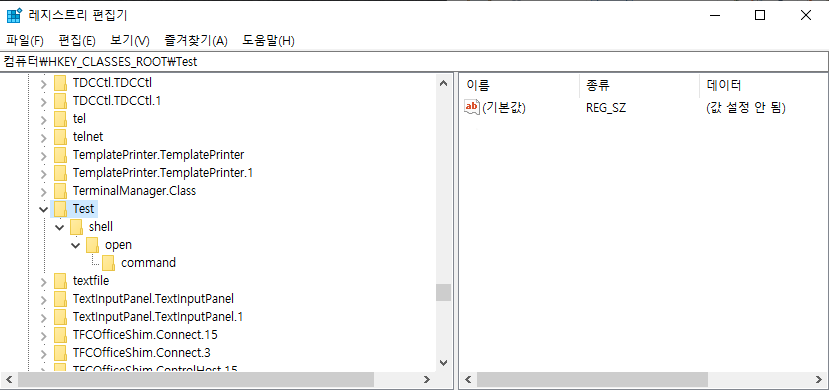The image size is (829, 390).
Task: Click the folder icon of command key
Action: [109, 263]
